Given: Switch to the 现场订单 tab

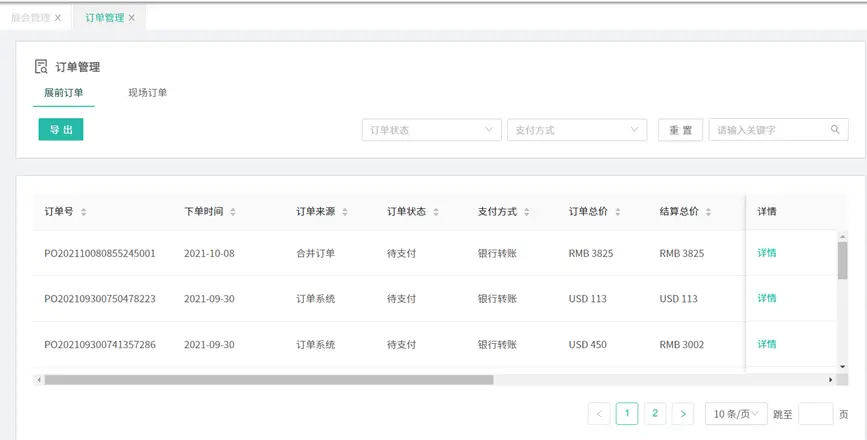Looking at the screenshot, I should 147,93.
